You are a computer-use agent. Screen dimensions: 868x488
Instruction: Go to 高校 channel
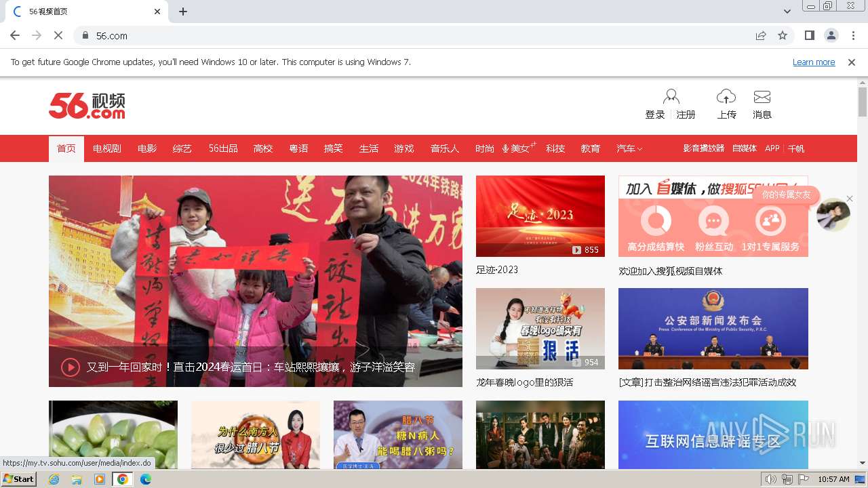(263, 148)
